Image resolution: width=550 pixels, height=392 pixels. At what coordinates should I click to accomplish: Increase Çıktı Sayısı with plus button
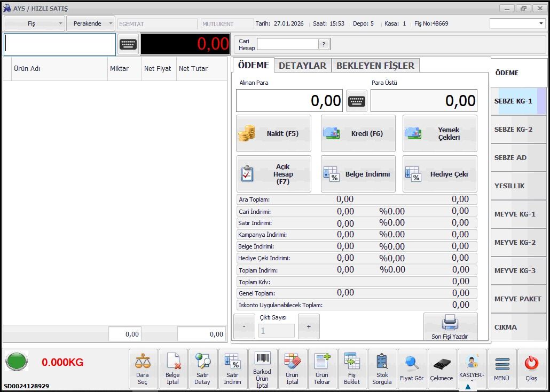coord(309,326)
